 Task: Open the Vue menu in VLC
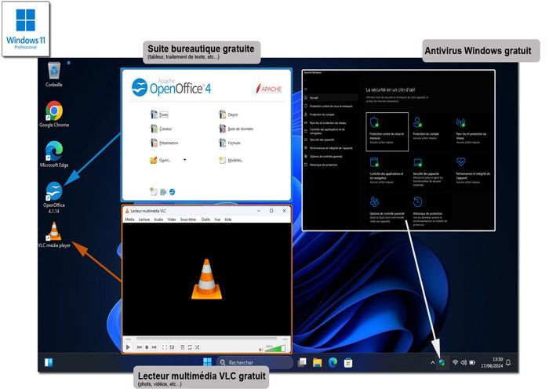tap(217, 220)
